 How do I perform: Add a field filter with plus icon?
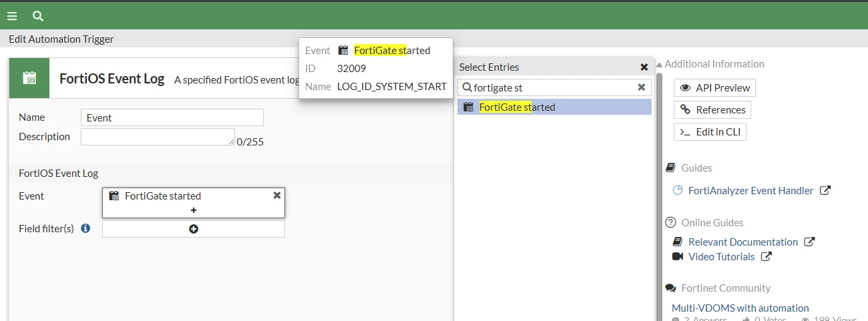pos(194,229)
